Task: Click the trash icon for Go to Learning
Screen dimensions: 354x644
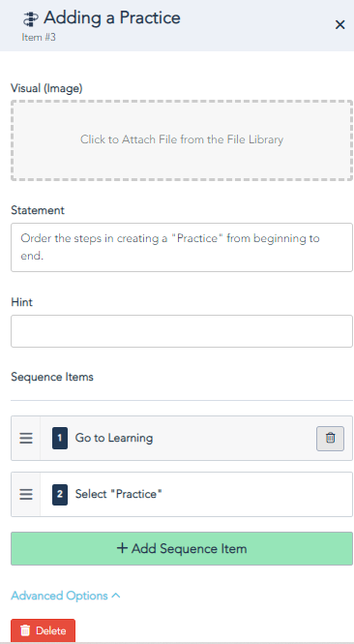Action: [330, 439]
